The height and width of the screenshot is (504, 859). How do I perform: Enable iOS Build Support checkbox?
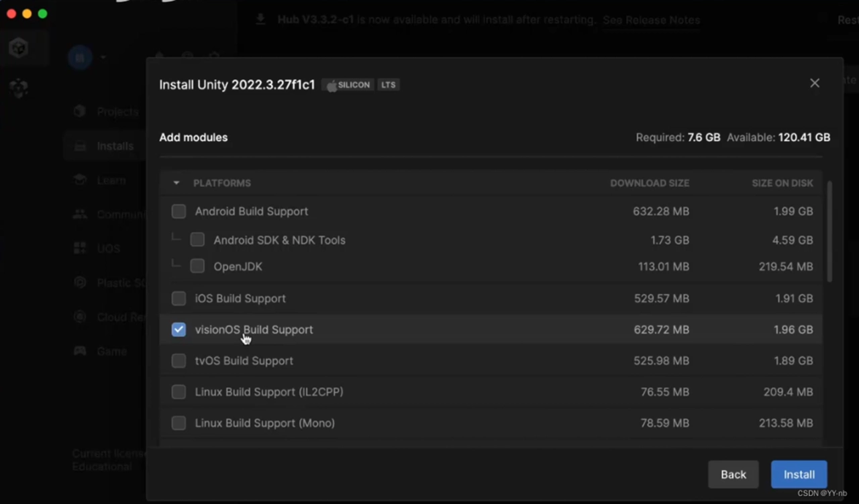pyautogui.click(x=179, y=298)
